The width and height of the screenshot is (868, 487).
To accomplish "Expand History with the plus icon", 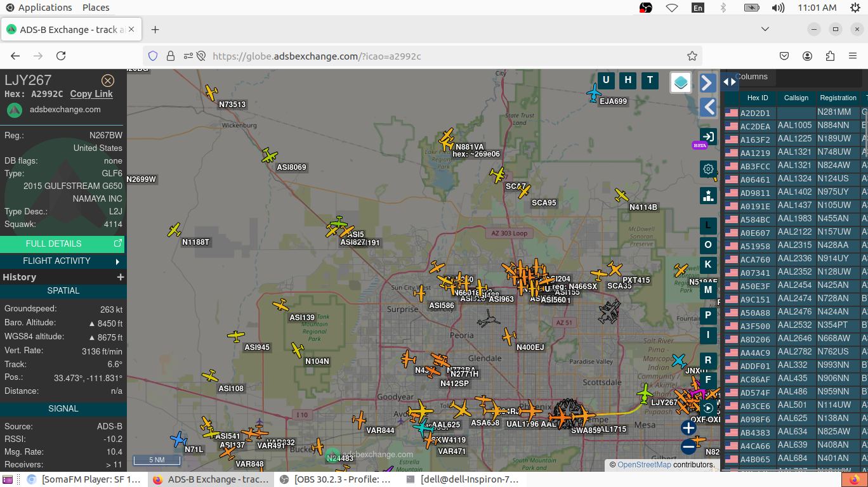I will coord(121,277).
